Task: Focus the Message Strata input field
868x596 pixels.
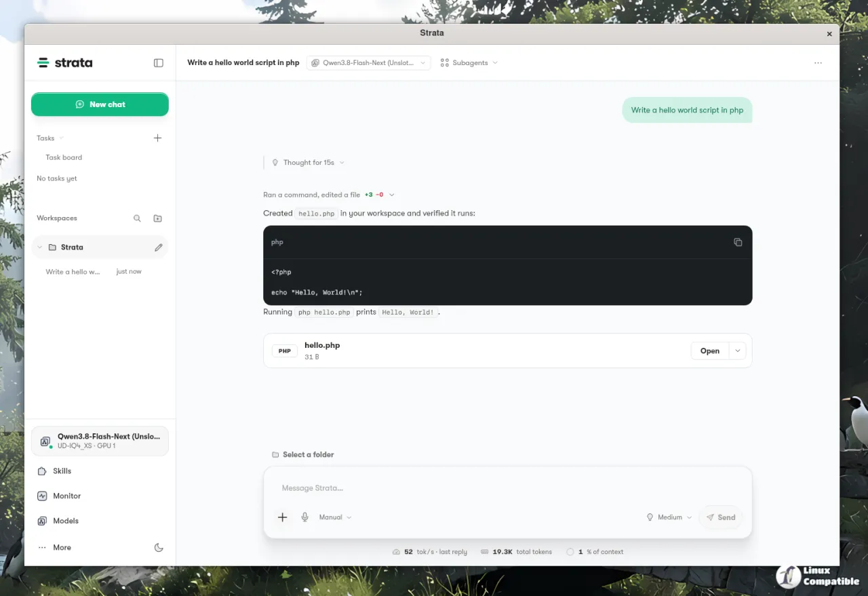Action: click(507, 488)
